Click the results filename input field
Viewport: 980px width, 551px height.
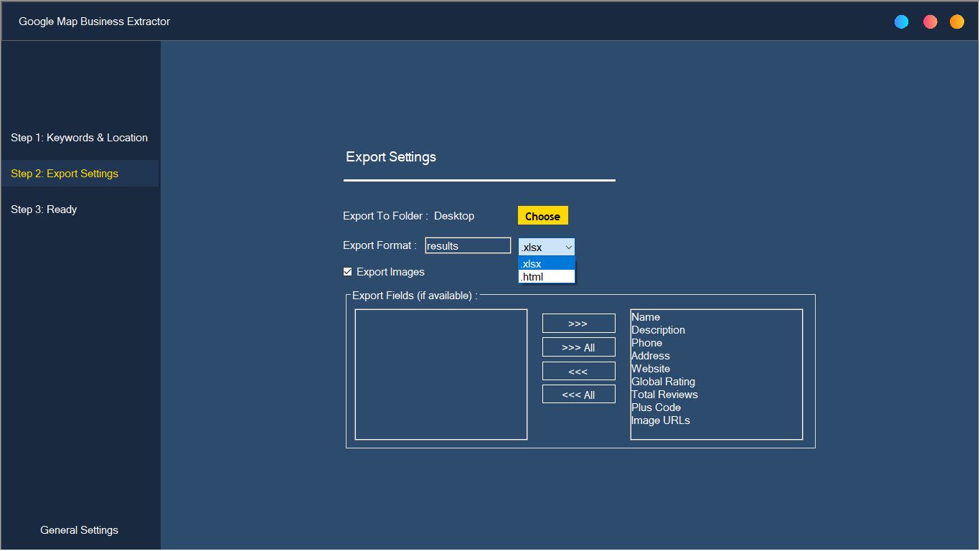(468, 246)
